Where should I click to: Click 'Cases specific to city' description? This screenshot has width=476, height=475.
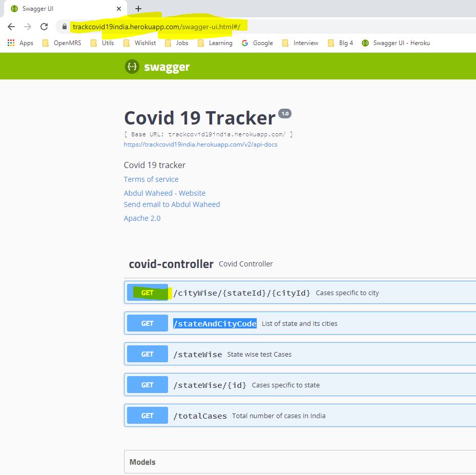coord(347,293)
